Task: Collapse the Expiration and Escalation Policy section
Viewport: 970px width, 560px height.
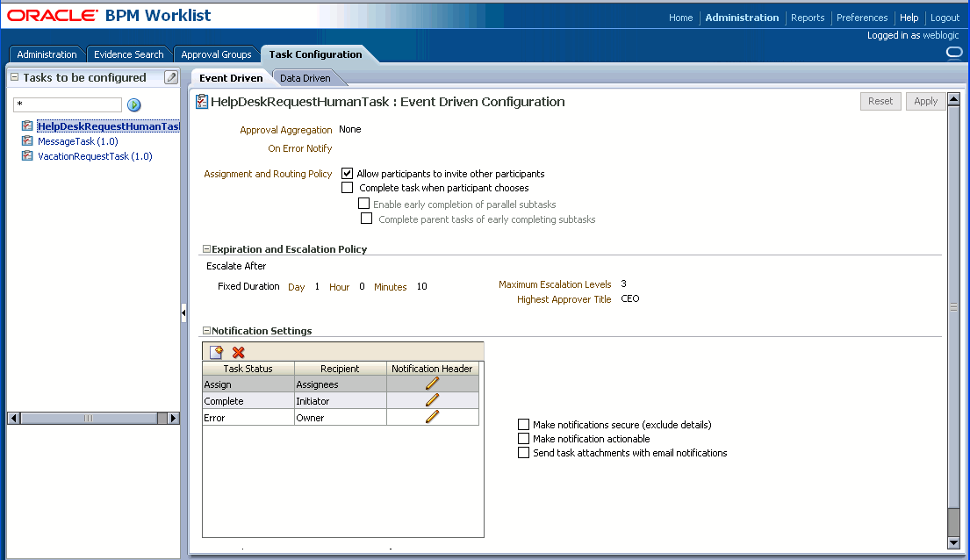Action: click(205, 248)
